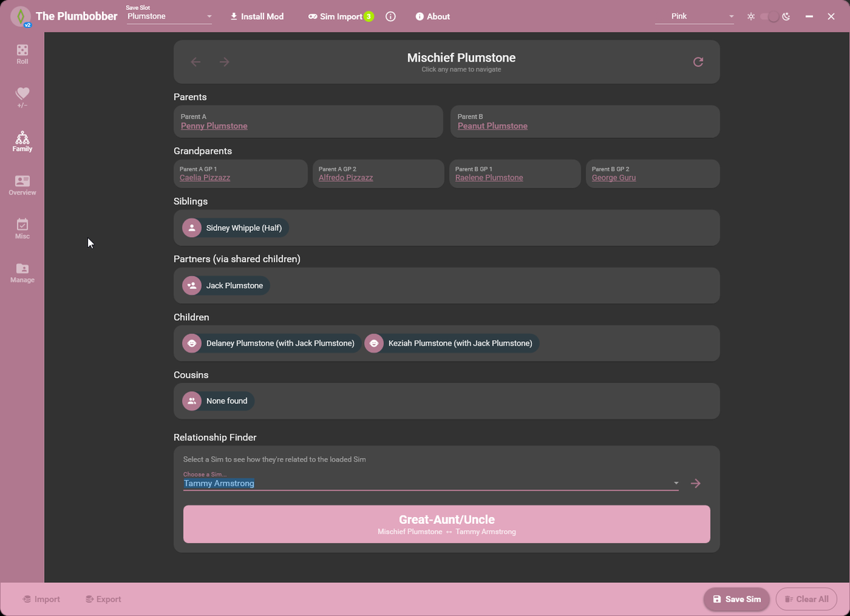Open the Manage sidebar section
Screen dimensions: 850x616
23,273
